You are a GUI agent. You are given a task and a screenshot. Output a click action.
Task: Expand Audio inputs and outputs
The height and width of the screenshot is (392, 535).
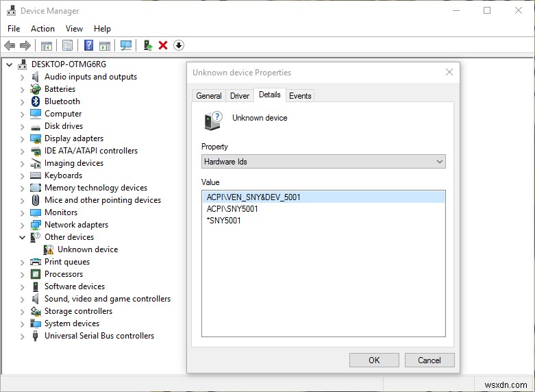[x=23, y=77]
